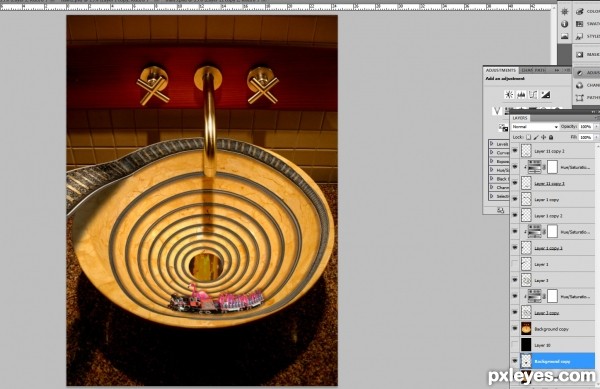Select the highlighted Background copy layer

pos(557,361)
